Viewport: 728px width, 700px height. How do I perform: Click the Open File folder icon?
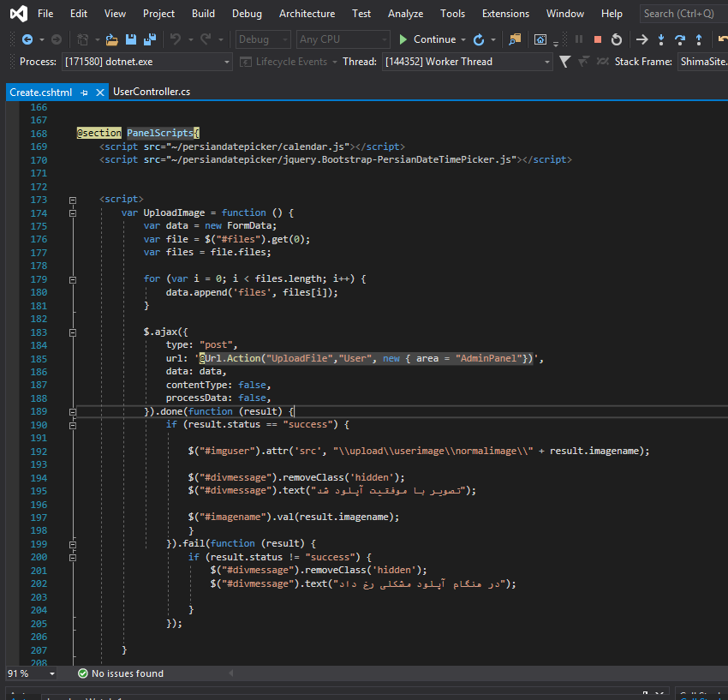pos(111,39)
